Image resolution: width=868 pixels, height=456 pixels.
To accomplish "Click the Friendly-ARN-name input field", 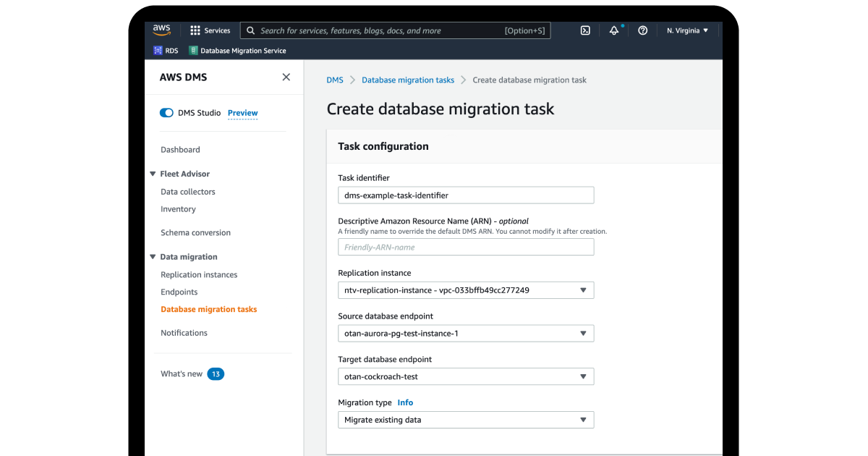I will [466, 247].
